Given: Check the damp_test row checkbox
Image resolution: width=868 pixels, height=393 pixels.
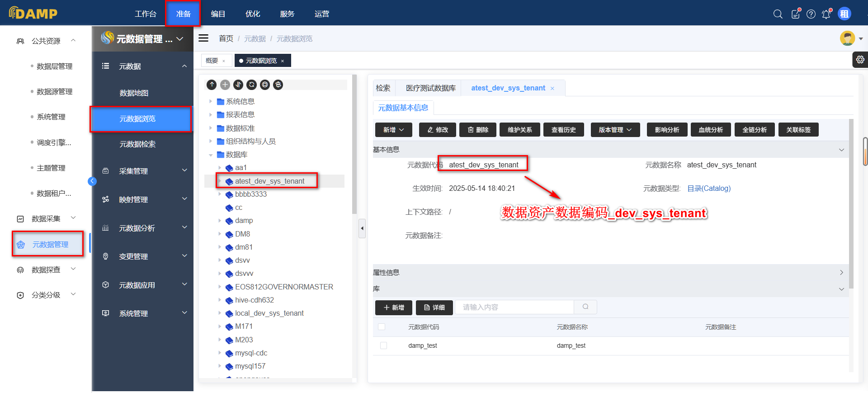Looking at the screenshot, I should pyautogui.click(x=383, y=346).
